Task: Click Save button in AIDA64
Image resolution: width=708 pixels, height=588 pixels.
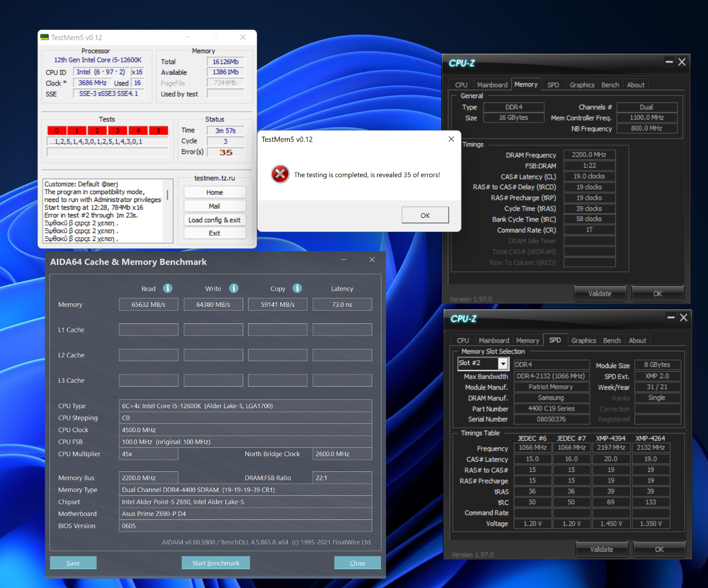Action: click(x=73, y=563)
